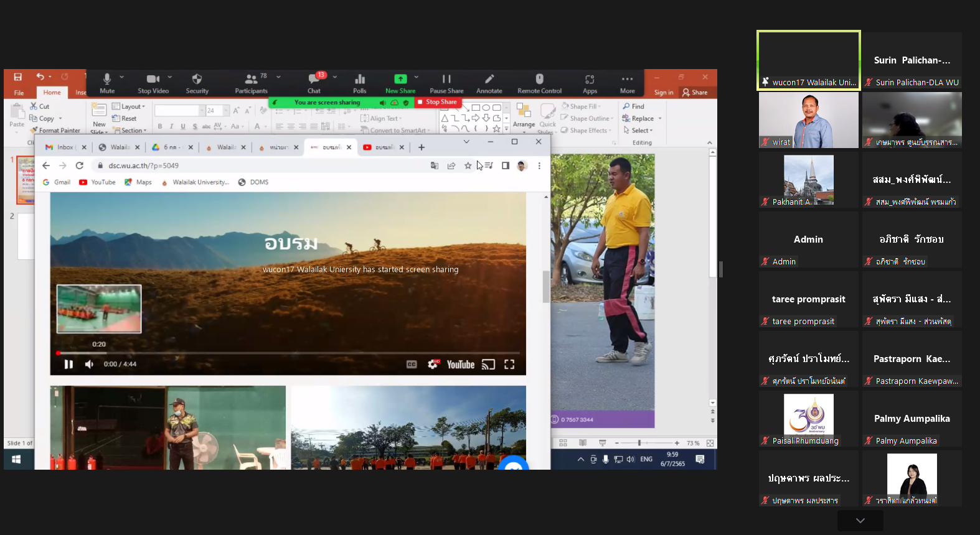
Task: Click the red Stop Share button
Action: [437, 102]
